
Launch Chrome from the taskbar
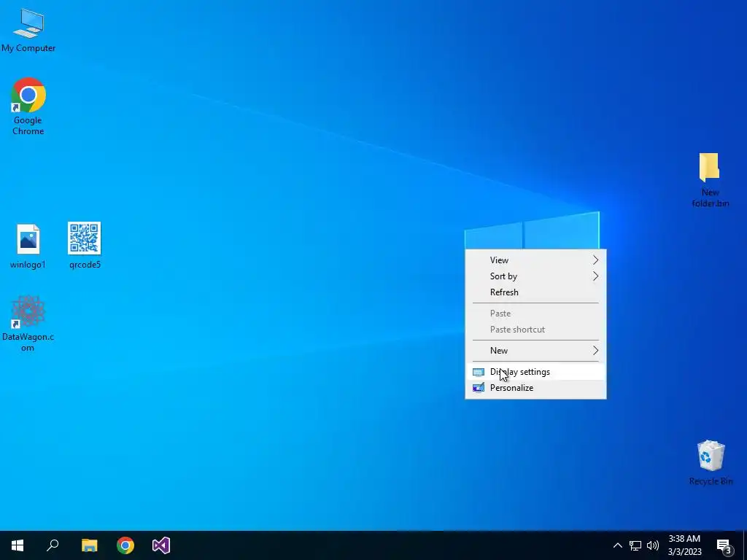point(125,545)
